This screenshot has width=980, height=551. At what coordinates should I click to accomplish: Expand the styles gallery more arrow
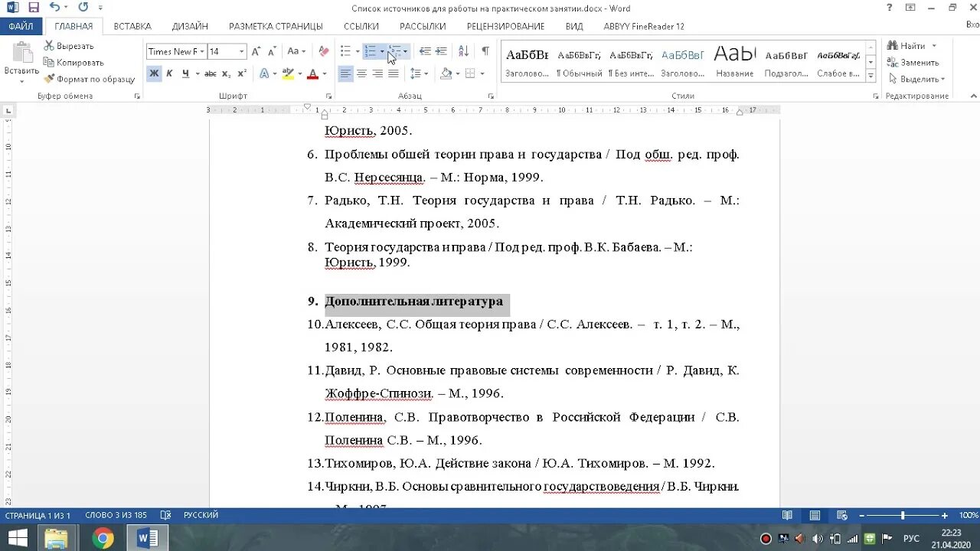pos(871,76)
